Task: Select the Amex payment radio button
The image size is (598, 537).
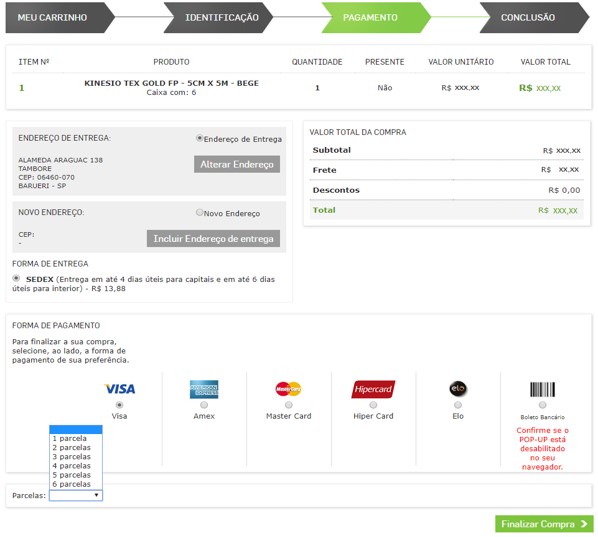Action: click(204, 405)
